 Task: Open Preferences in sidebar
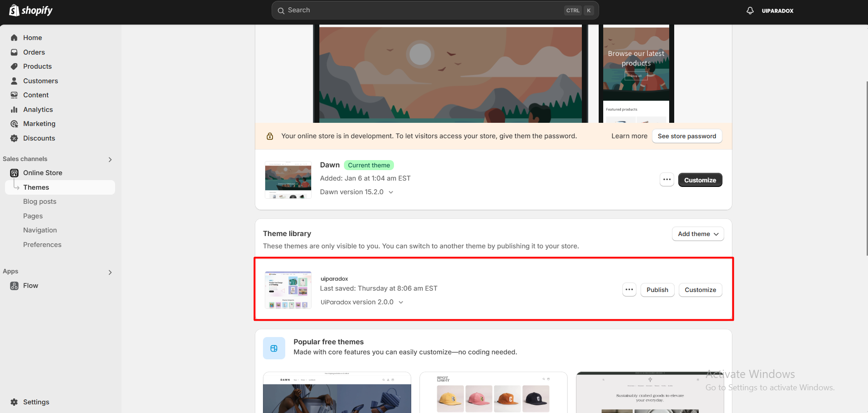42,245
